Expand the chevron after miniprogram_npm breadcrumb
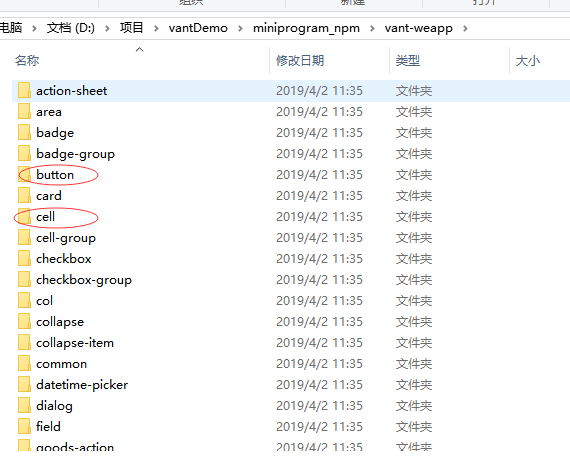570x473 pixels. [x=372, y=28]
